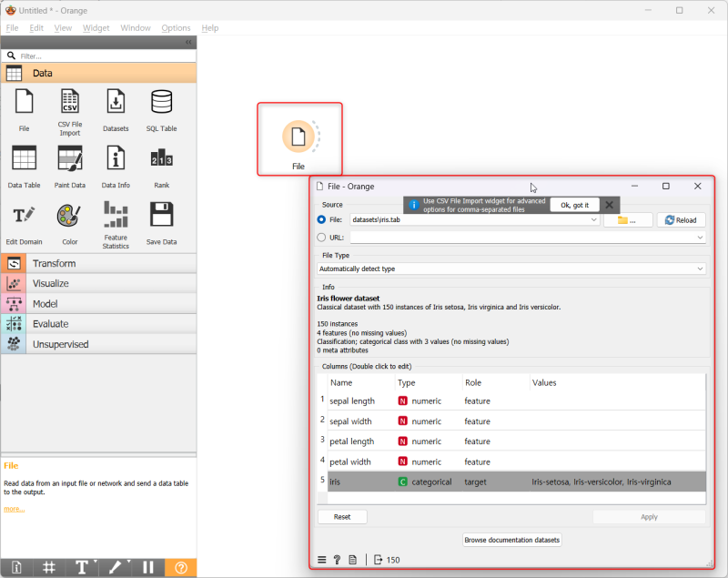Screen dimensions: 728x578
Task: Expand the Evaluate category
Action: coord(98,323)
